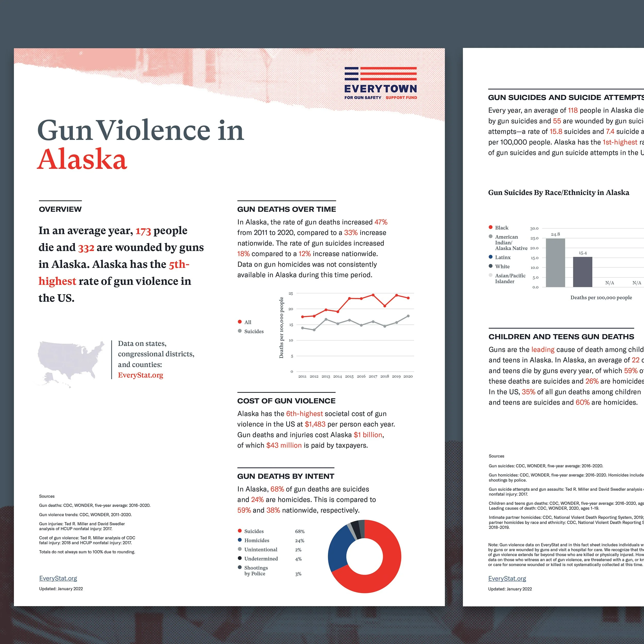This screenshot has width=644, height=644.
Task: Click the red '173' figure in overview
Action: (x=143, y=231)
